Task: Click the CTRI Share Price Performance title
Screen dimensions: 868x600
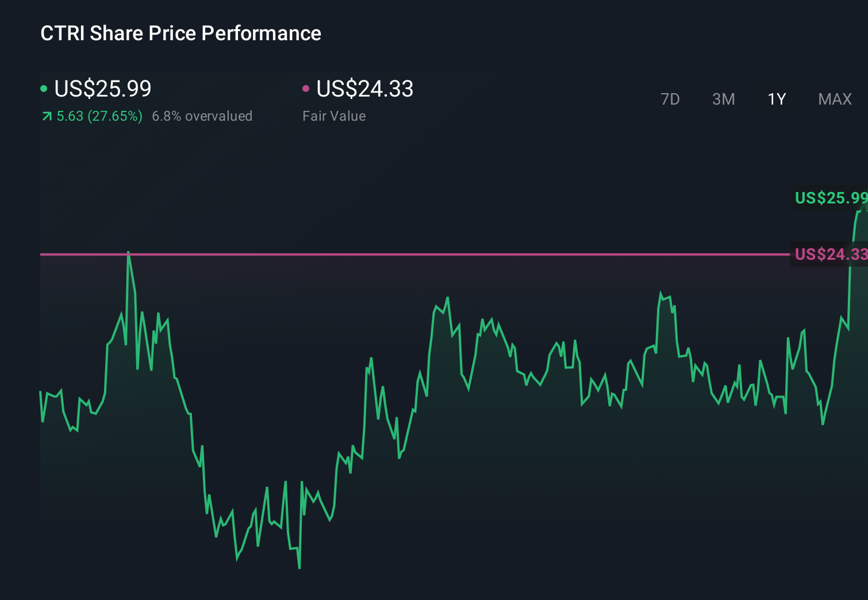Action: (x=180, y=33)
